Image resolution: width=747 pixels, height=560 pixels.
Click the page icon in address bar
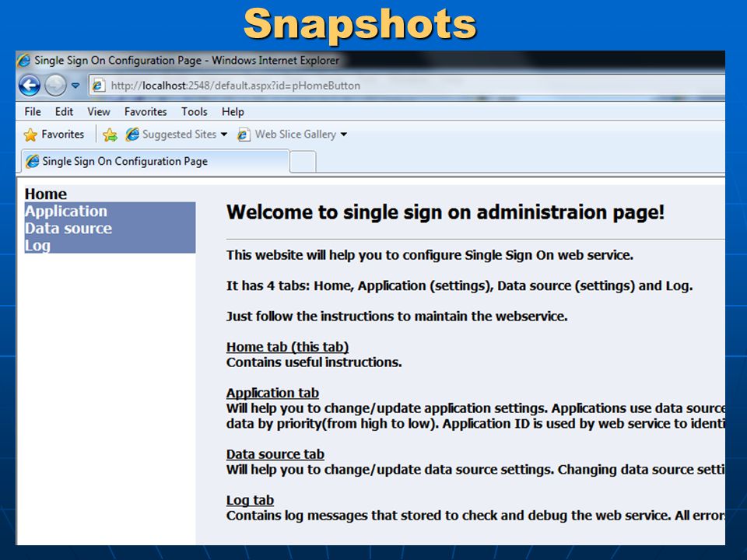coord(98,86)
